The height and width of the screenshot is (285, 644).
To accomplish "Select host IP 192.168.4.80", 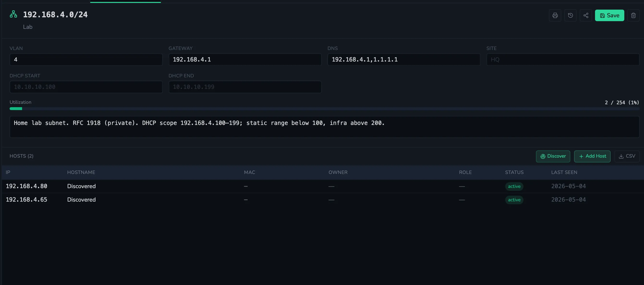I will tap(26, 186).
